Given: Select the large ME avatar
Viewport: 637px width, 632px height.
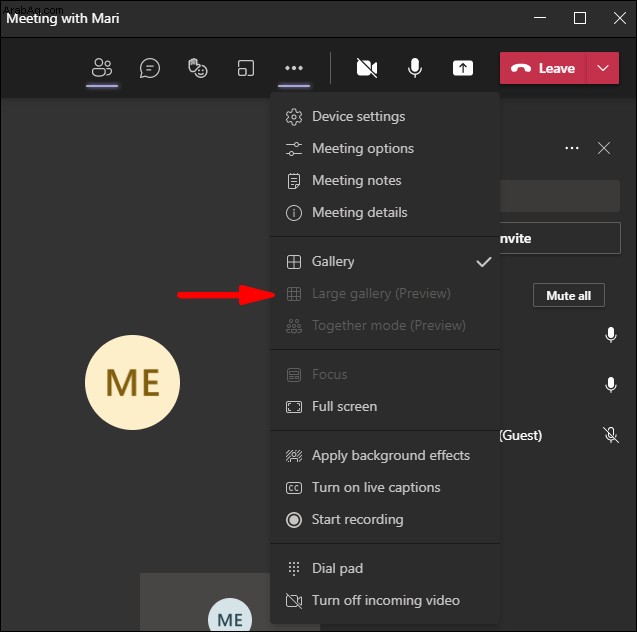Looking at the screenshot, I should coord(132,382).
